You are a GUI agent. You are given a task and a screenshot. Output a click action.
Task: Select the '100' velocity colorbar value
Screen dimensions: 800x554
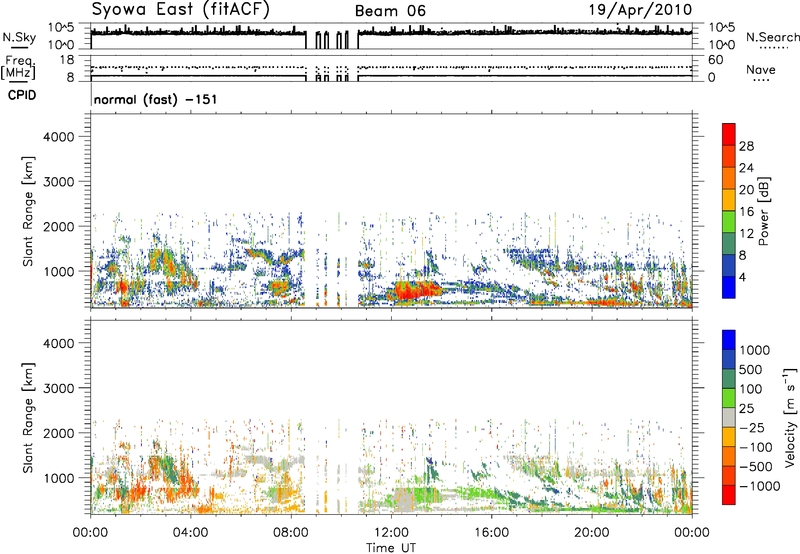pos(751,389)
